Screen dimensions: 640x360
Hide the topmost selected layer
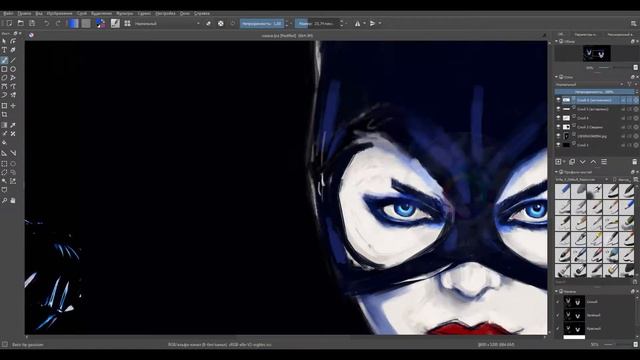coord(558,100)
